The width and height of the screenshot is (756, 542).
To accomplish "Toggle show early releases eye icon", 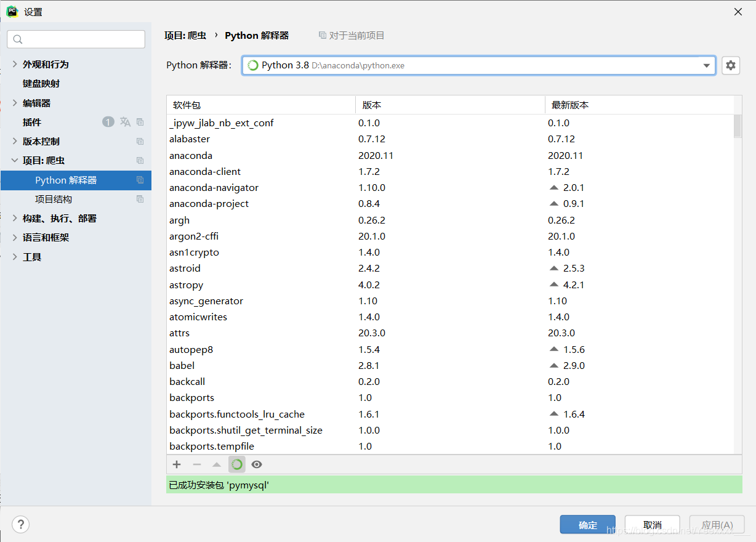I will (257, 464).
